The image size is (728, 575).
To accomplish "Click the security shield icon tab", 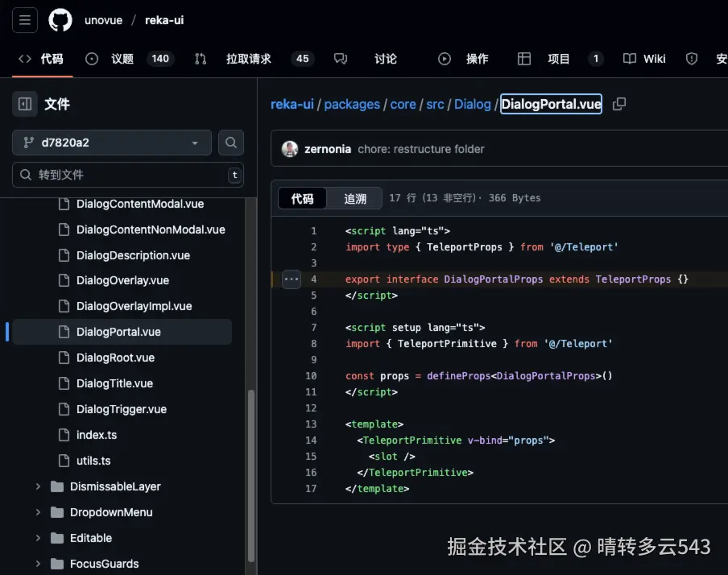I will (691, 59).
